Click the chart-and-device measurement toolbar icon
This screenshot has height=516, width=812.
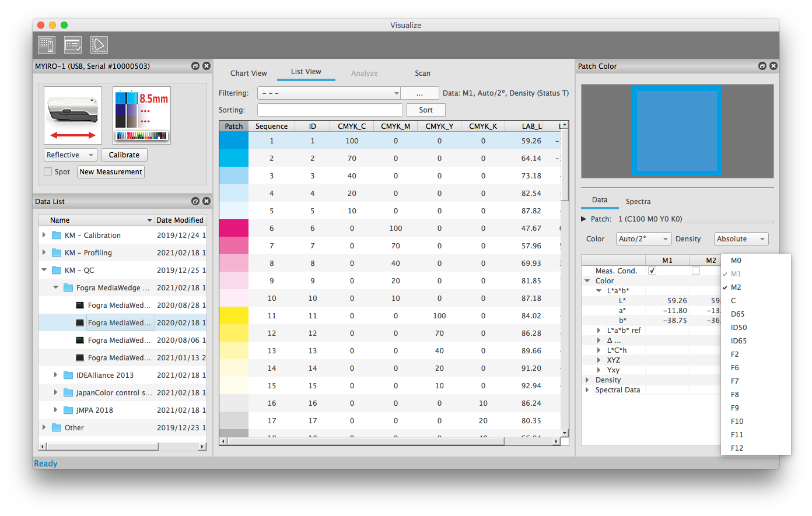(47, 45)
